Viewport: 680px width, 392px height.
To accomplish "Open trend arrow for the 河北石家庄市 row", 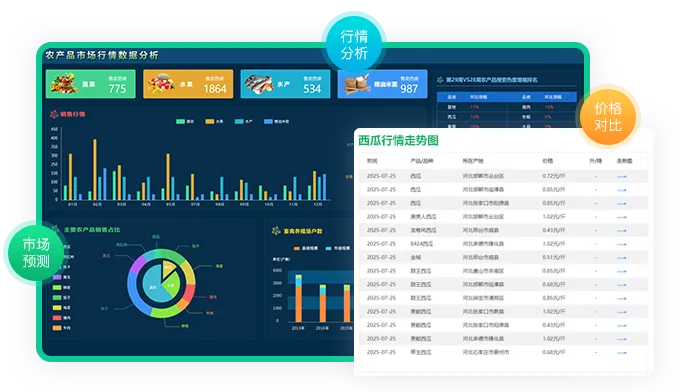I will click(621, 353).
